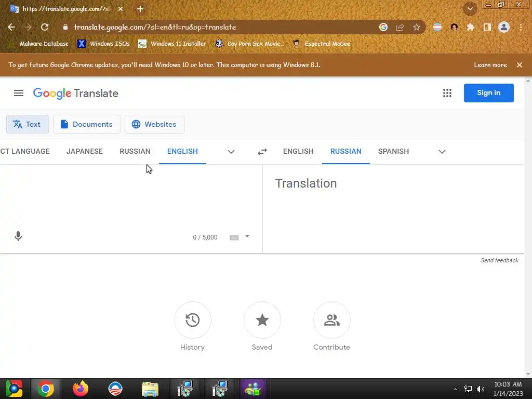This screenshot has height=399, width=532.
Task: Click the network icon in system tray
Action: (x=468, y=389)
